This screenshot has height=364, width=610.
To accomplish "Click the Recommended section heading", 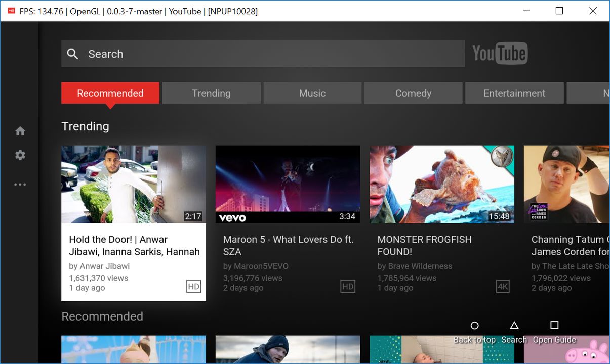I will 102,316.
